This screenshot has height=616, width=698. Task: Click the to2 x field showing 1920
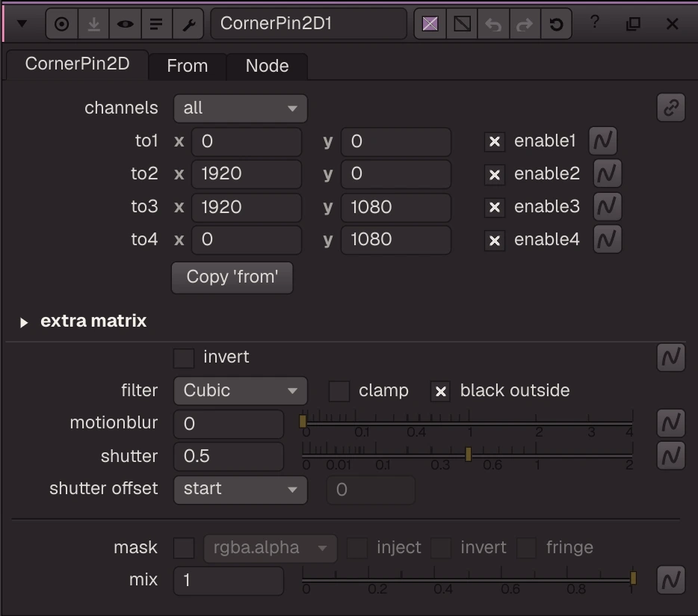point(247,173)
